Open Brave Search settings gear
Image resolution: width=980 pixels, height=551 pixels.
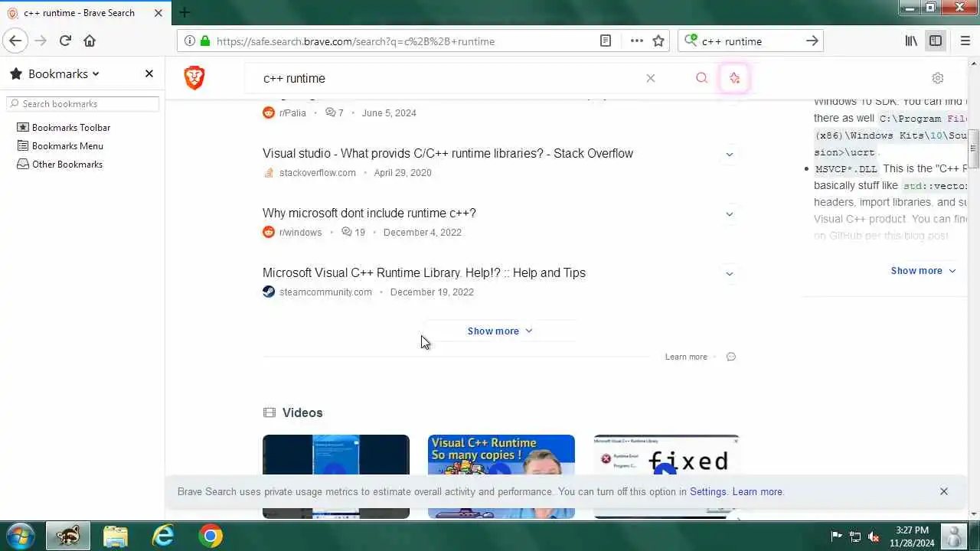pyautogui.click(x=938, y=78)
